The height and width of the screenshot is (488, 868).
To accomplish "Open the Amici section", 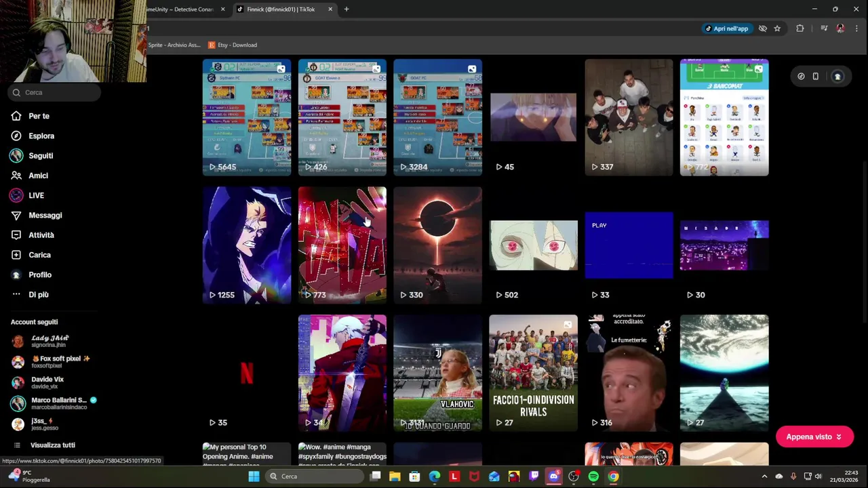I will point(30,176).
